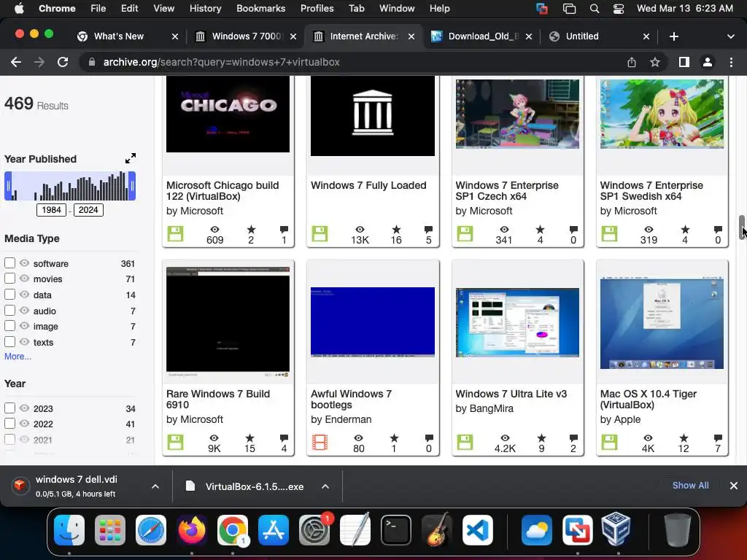Open the share icon in address bar
747x560 pixels.
tap(632, 62)
